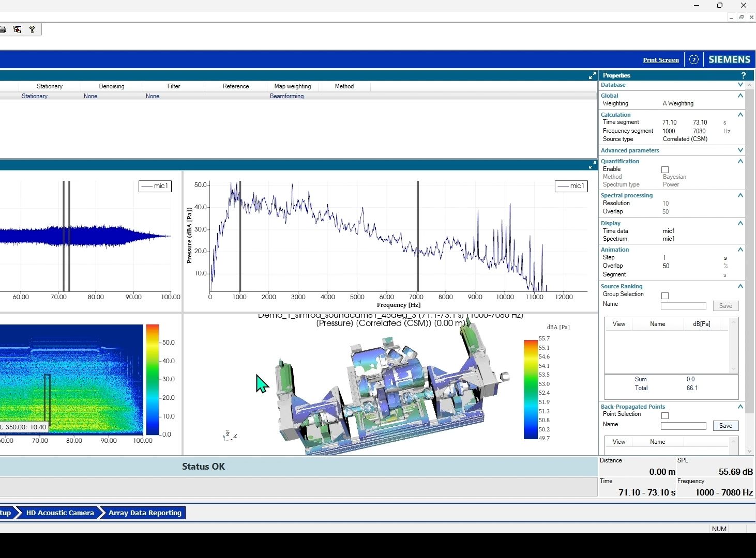Enable the Quantification checkbox

pyautogui.click(x=665, y=169)
